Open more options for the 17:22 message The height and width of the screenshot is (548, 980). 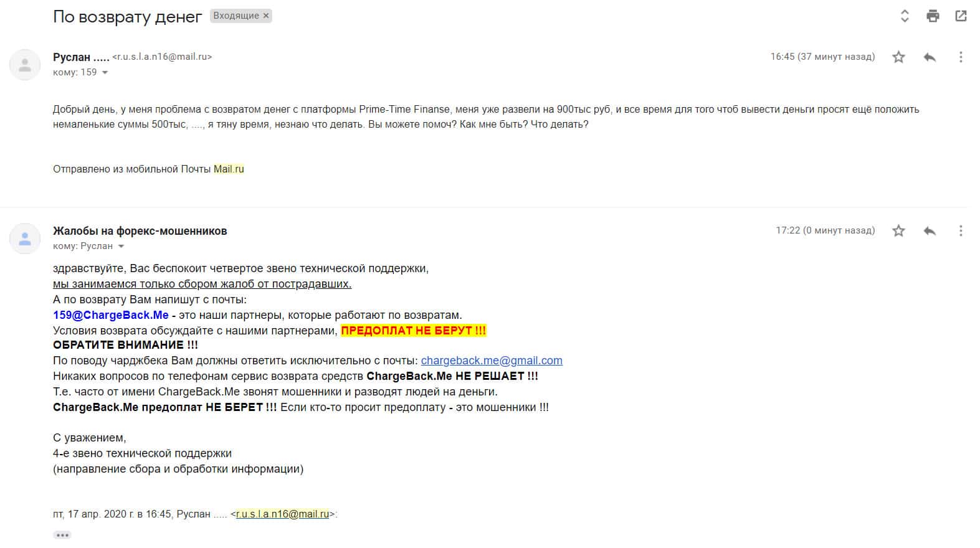pos(961,231)
